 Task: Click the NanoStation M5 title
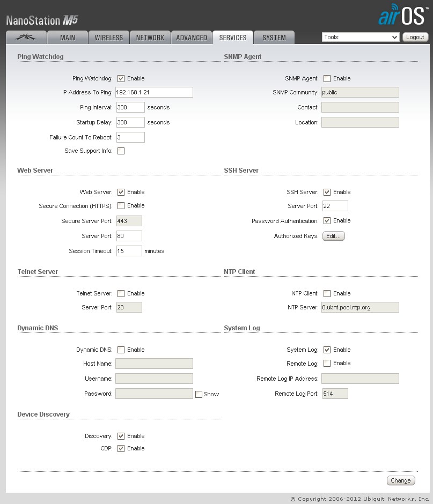click(x=42, y=20)
